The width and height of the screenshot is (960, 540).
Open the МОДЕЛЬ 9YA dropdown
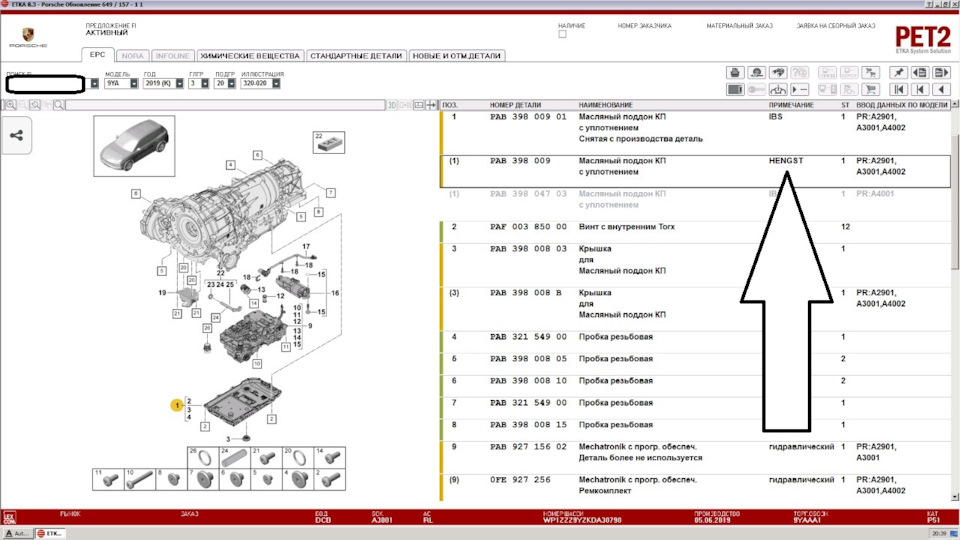[133, 83]
